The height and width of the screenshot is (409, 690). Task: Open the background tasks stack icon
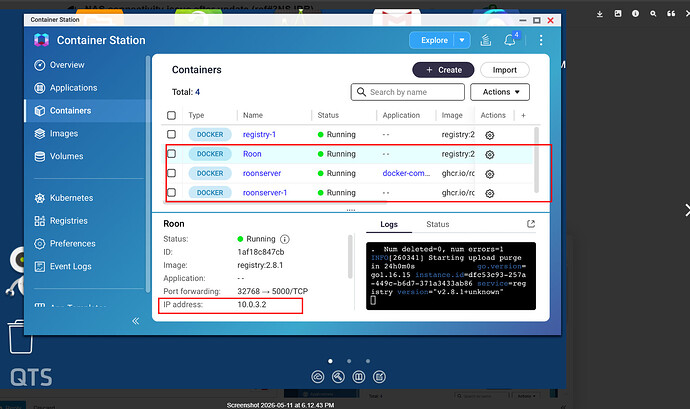click(486, 40)
